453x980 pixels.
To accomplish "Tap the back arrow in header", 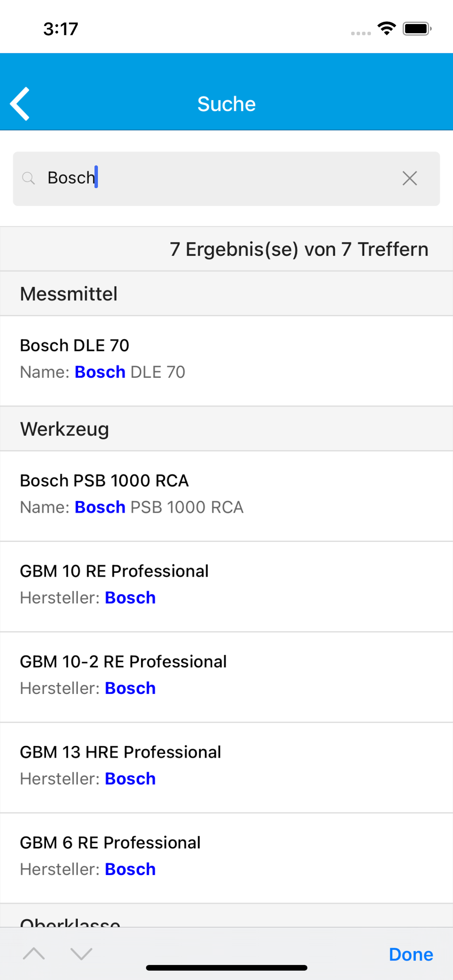I will [x=20, y=104].
